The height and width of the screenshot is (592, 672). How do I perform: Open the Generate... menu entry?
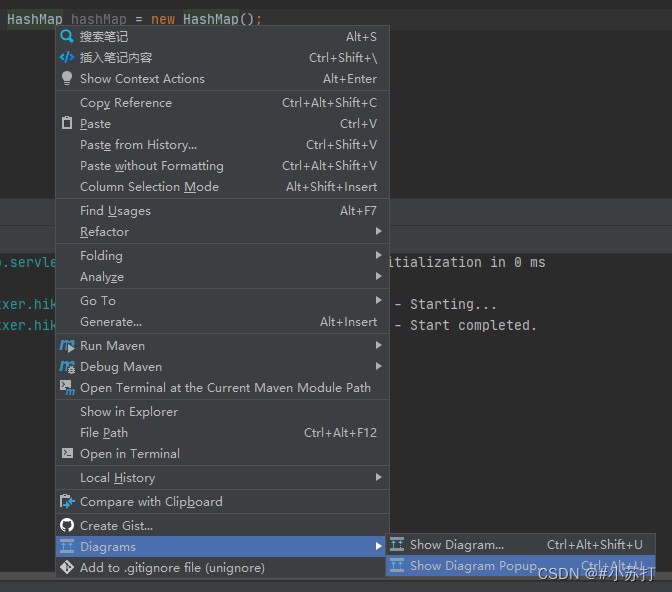pos(222,322)
